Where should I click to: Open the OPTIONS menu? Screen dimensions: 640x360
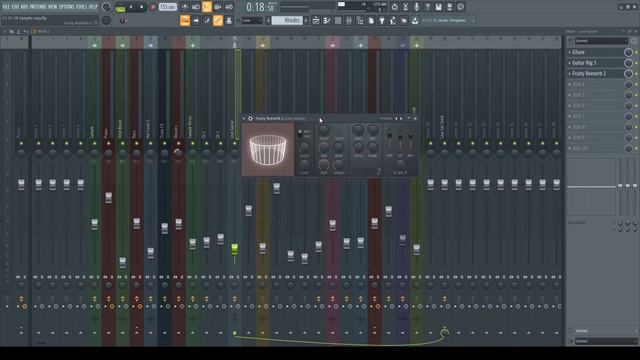(67, 7)
